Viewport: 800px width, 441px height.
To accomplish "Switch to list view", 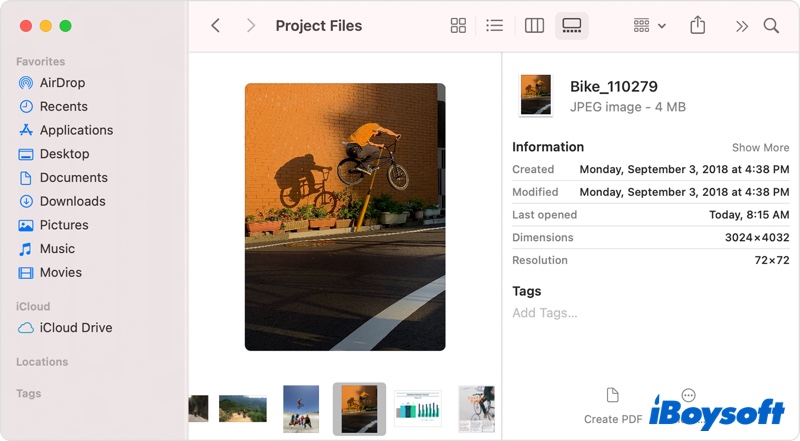I will 494,26.
